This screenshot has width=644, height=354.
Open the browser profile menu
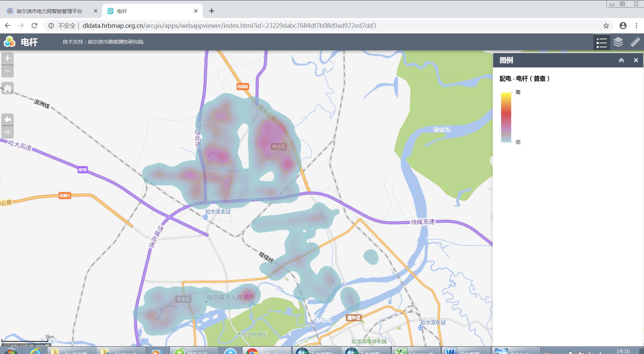[623, 26]
